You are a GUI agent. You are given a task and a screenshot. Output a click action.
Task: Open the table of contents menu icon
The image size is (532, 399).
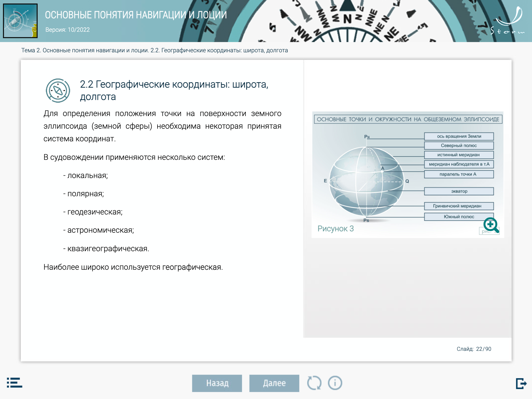(x=14, y=383)
